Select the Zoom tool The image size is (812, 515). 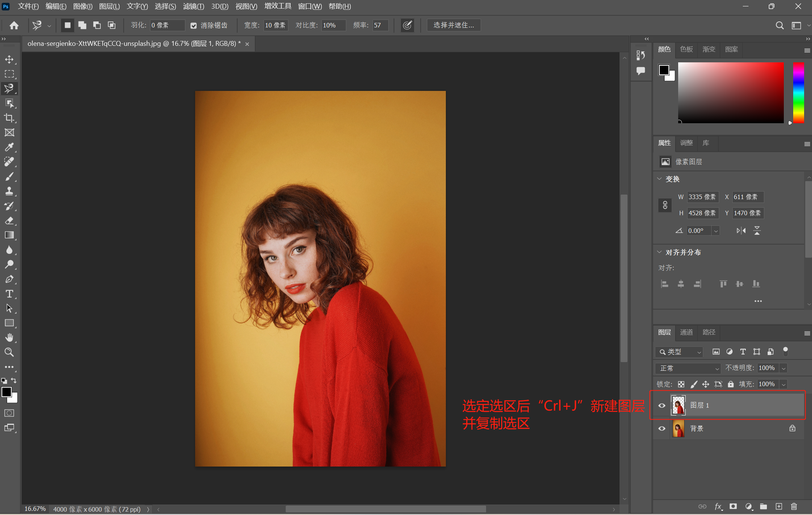pyautogui.click(x=9, y=352)
